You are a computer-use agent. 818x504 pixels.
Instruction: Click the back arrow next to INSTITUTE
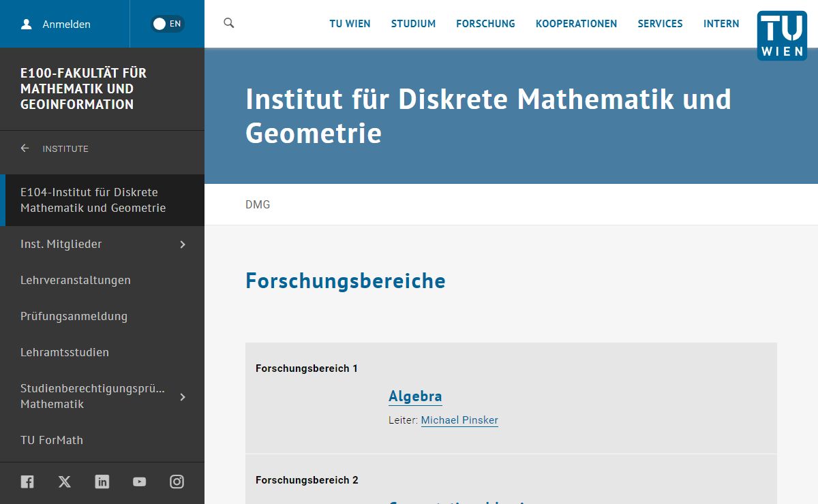pyautogui.click(x=25, y=148)
